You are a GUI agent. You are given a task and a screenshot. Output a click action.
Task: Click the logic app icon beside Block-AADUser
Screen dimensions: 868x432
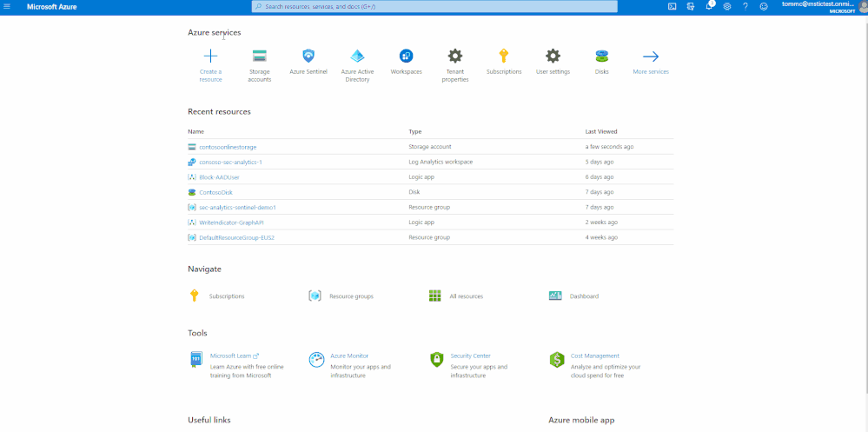pyautogui.click(x=192, y=177)
